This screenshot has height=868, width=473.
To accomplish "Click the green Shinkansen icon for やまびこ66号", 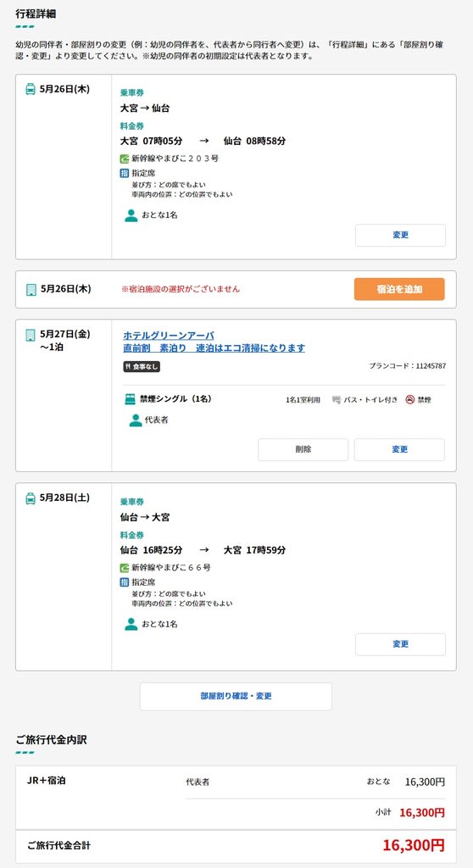I will pos(125,567).
